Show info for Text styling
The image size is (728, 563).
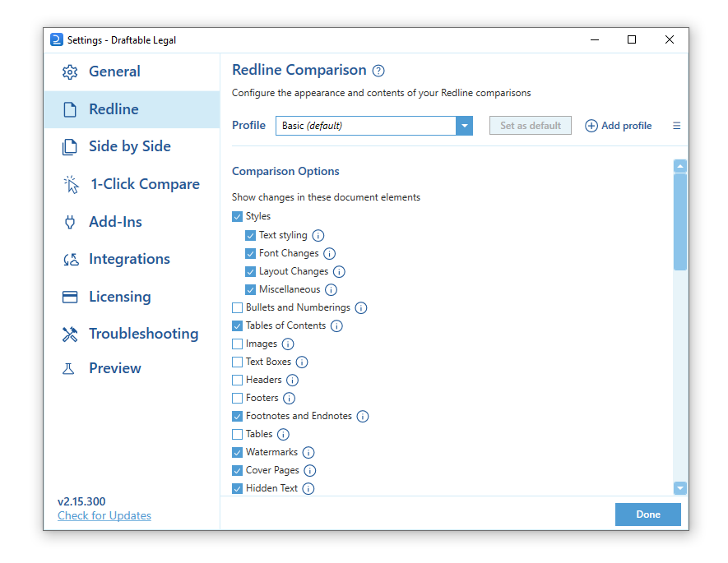(318, 236)
